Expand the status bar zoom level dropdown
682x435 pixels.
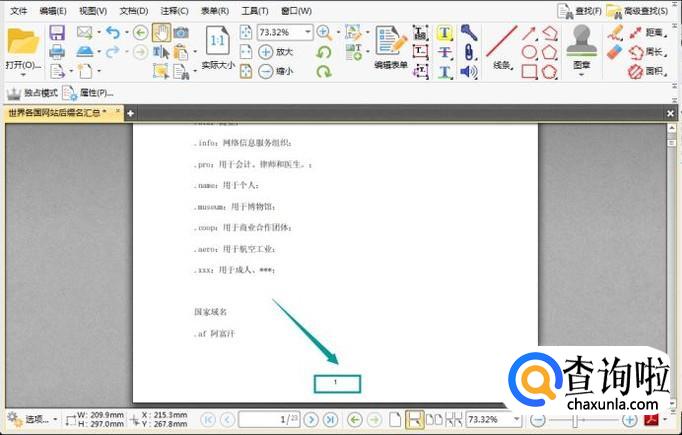coord(516,420)
